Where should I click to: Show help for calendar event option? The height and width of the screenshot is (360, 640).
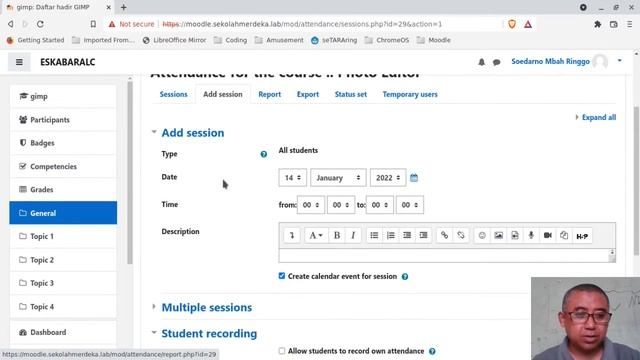coord(405,277)
